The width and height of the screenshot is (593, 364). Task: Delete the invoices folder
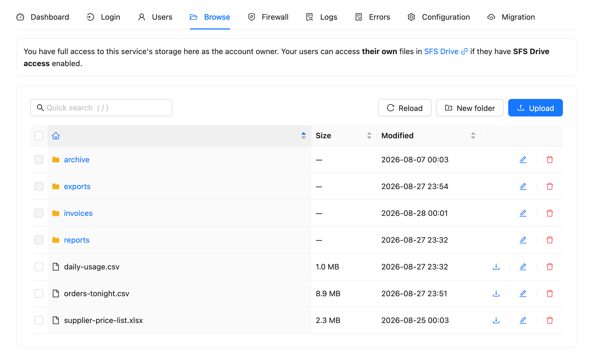[x=550, y=213]
